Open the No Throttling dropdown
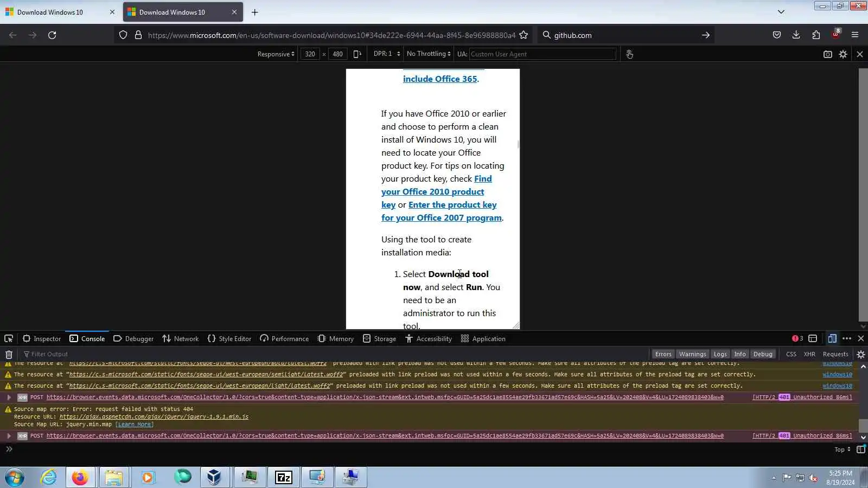Screen dimensions: 868x488 [429, 54]
